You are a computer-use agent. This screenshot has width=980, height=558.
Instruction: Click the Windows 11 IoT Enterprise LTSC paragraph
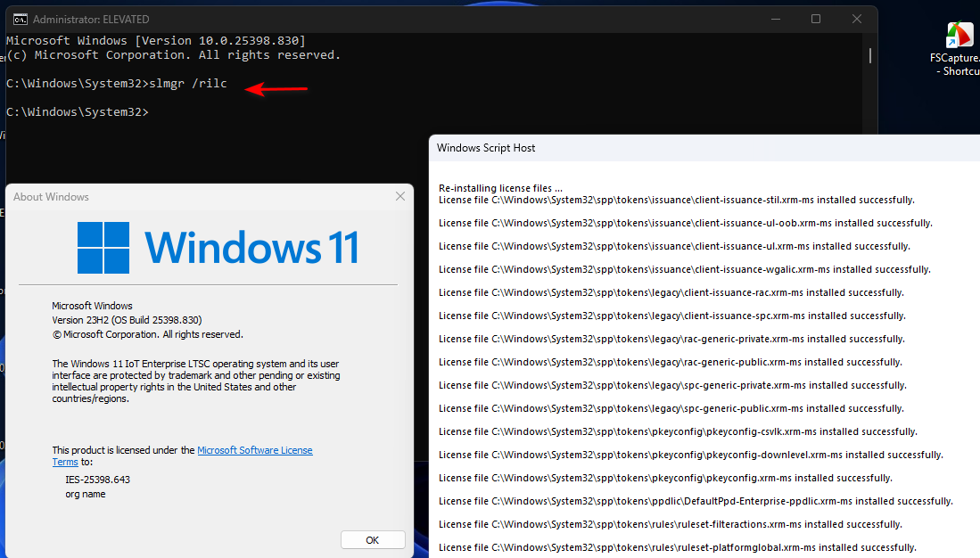(196, 382)
